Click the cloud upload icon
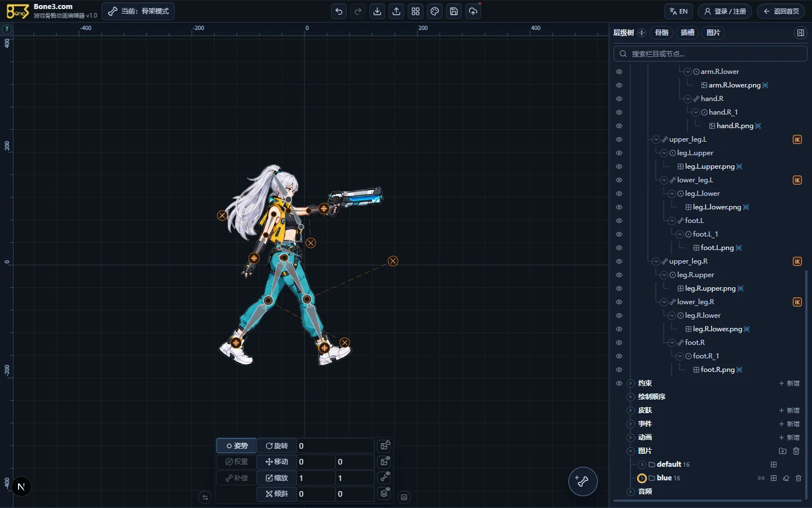The image size is (812, 508). [473, 11]
